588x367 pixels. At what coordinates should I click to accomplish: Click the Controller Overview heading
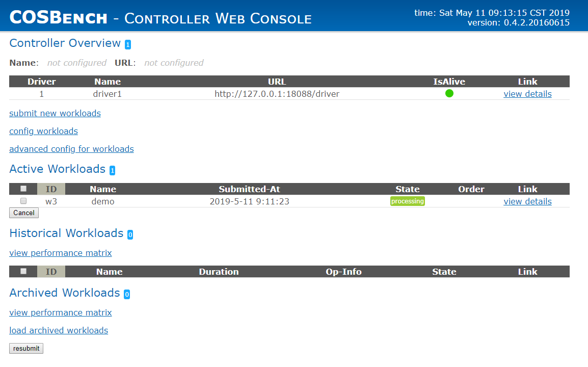65,43
